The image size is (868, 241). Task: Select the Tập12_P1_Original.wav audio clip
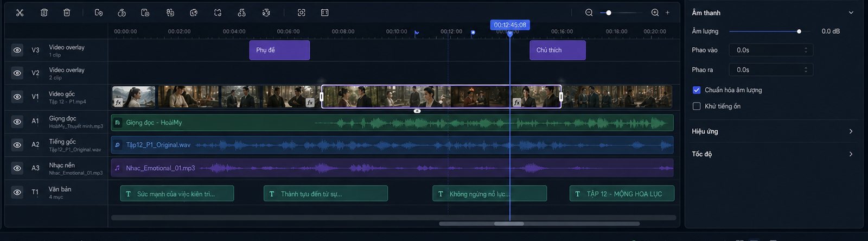[x=392, y=145]
